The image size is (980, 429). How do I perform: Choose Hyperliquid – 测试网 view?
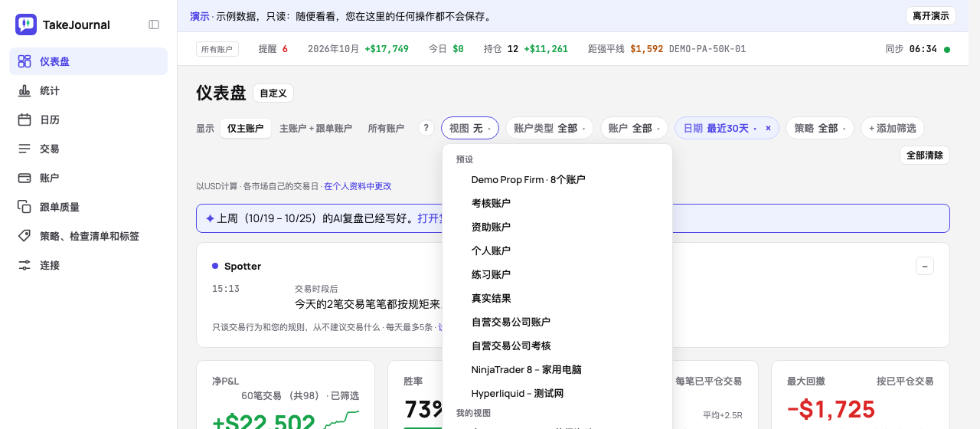(557, 393)
